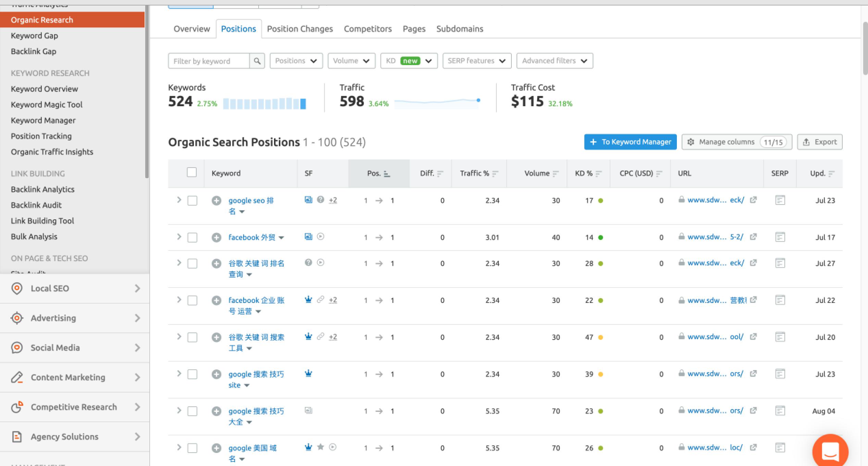Click the To Keyword Manager button

630,142
